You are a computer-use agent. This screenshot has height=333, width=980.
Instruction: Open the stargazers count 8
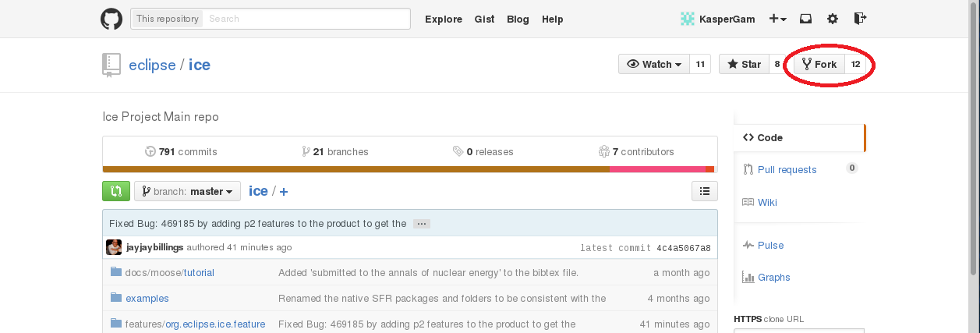coord(777,64)
